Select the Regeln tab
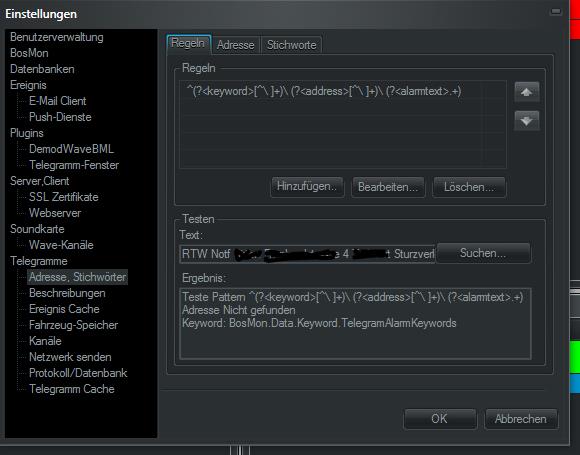 pyautogui.click(x=189, y=44)
